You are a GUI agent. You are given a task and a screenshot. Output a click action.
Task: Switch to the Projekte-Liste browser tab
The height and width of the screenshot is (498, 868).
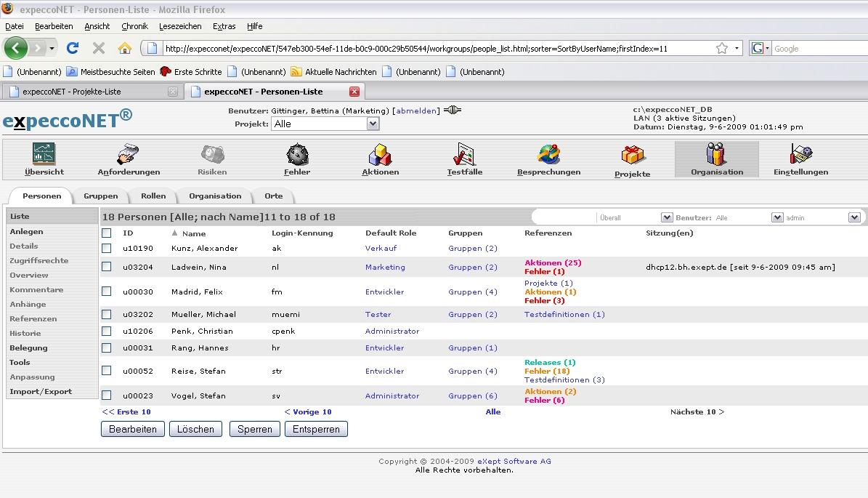pos(92,92)
